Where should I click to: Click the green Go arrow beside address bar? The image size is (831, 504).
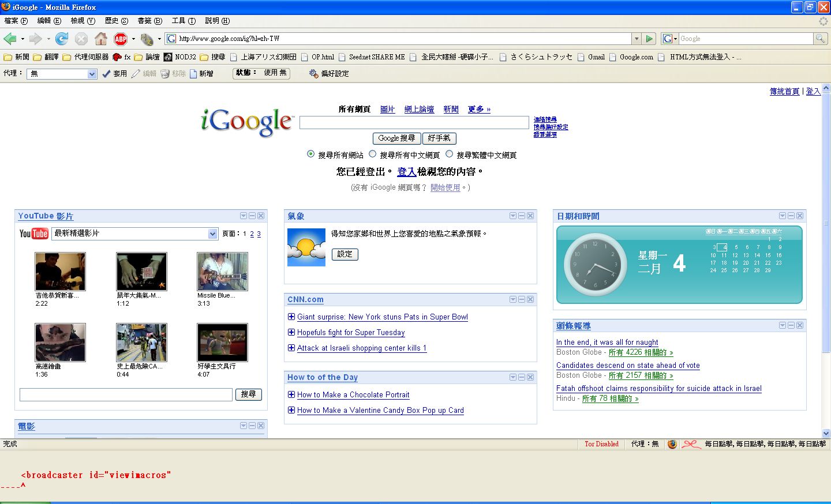point(650,39)
